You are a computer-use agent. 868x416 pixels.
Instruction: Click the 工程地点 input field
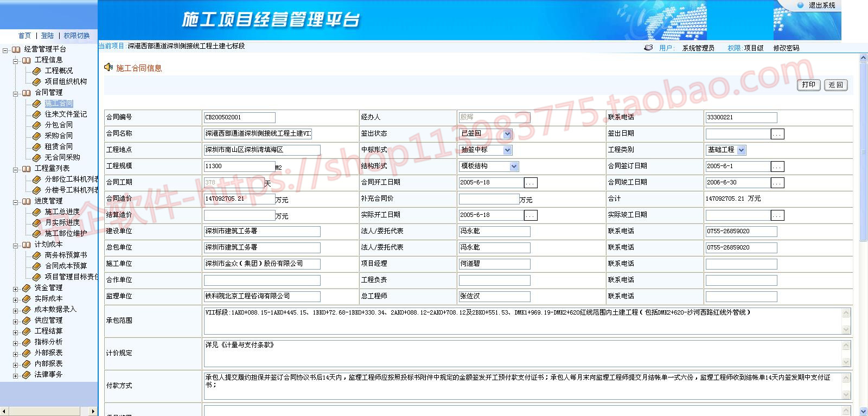tap(262, 150)
